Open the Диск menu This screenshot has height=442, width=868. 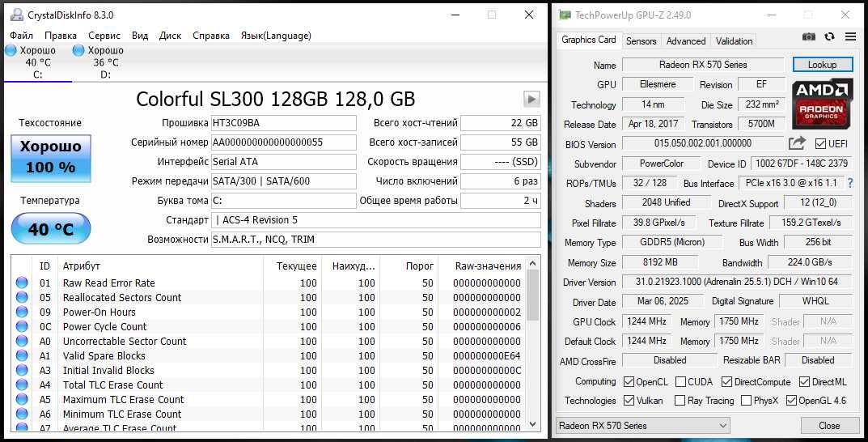click(170, 36)
